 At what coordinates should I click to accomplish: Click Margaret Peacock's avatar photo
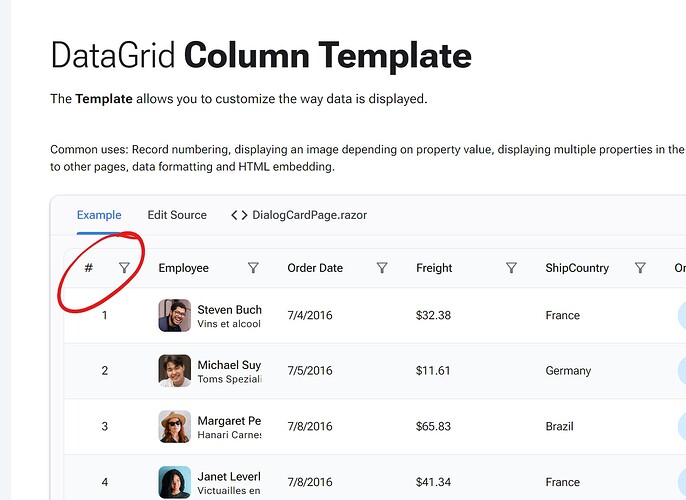coord(174,426)
